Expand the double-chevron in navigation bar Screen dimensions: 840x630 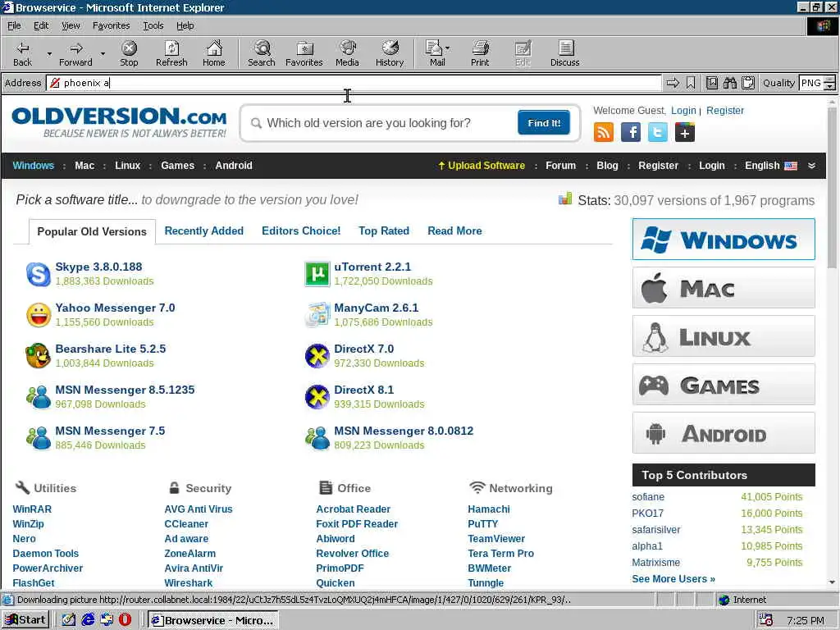coord(811,166)
